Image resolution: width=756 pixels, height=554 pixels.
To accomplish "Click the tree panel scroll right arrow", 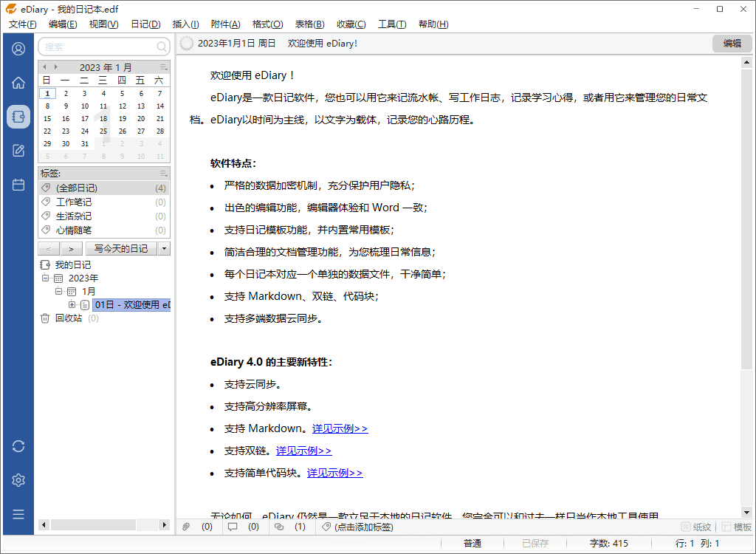I will click(165, 524).
